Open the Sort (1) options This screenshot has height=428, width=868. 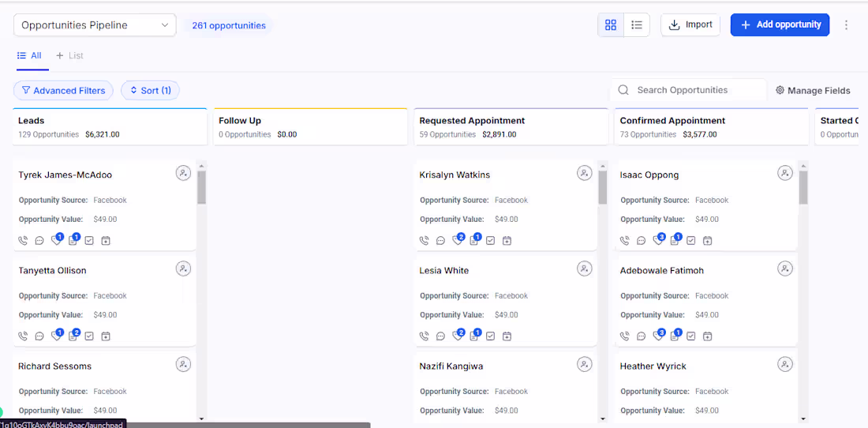150,91
